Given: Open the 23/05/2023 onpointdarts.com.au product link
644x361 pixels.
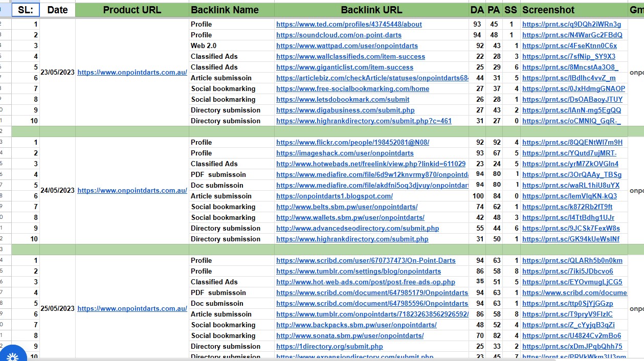Looking at the screenshot, I should coord(132,72).
